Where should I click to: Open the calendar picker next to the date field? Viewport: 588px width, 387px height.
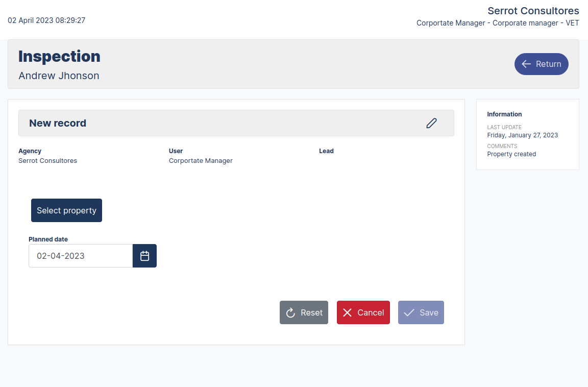pyautogui.click(x=144, y=256)
